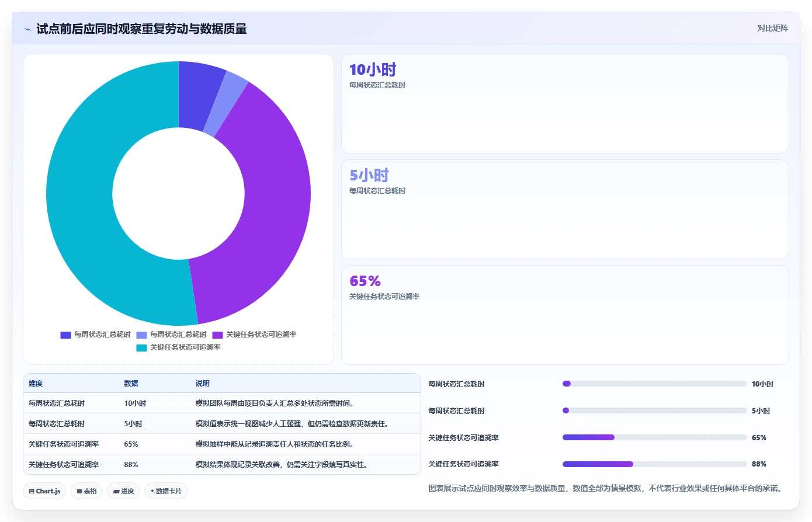Open the 65% data card
The width and height of the screenshot is (812, 522).
pyautogui.click(x=565, y=315)
